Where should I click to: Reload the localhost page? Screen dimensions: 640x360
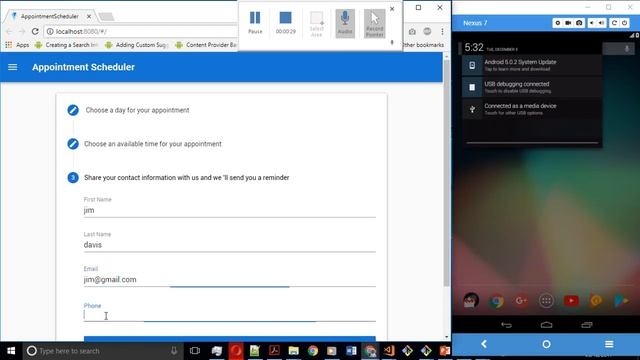click(35, 31)
